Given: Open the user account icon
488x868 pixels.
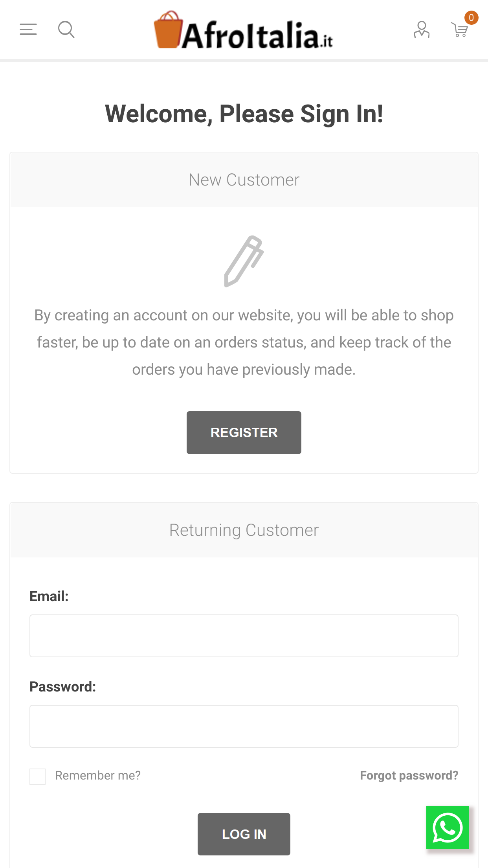Looking at the screenshot, I should tap(421, 29).
